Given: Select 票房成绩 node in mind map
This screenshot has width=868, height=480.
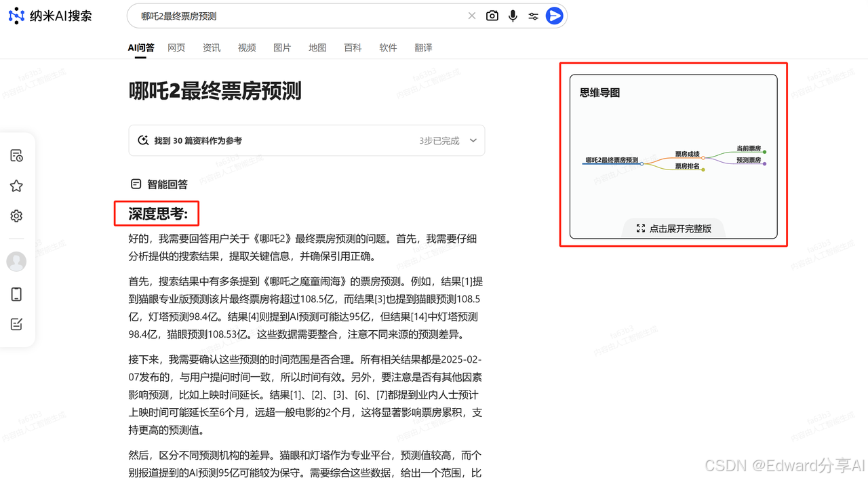Looking at the screenshot, I should [x=687, y=155].
